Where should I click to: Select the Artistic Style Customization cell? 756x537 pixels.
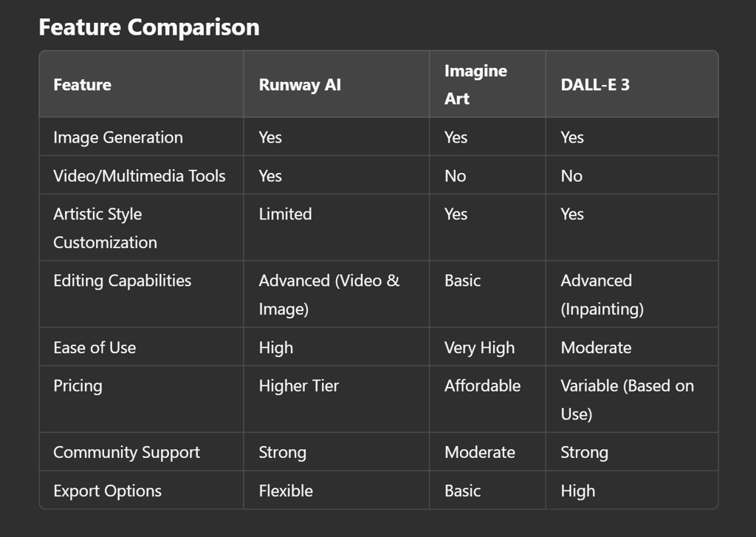click(105, 228)
